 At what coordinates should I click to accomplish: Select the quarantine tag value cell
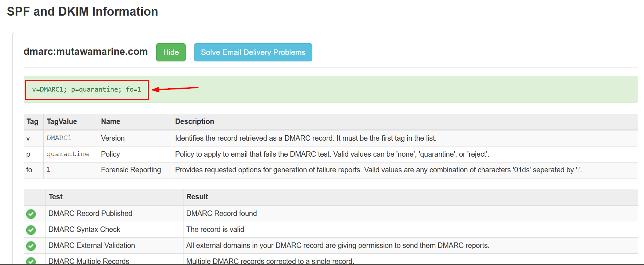[x=68, y=154]
